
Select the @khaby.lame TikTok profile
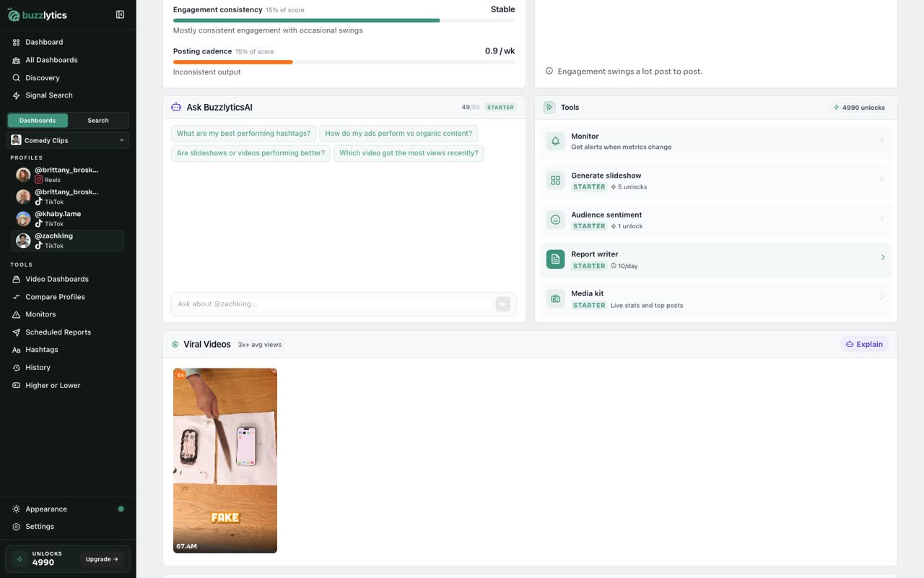(68, 219)
